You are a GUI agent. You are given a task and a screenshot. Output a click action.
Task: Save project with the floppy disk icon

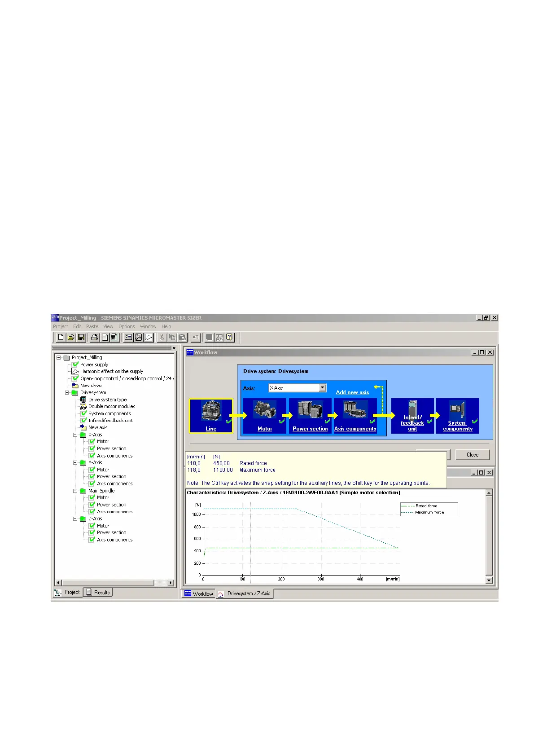(x=81, y=337)
